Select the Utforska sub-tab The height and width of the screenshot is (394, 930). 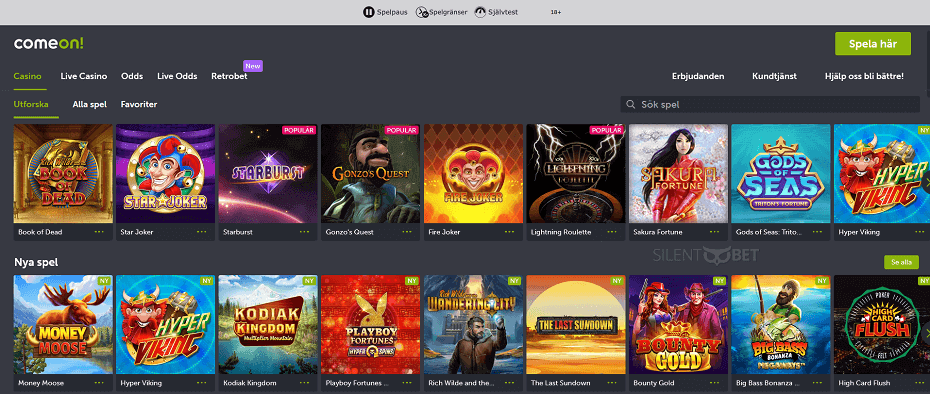[31, 104]
